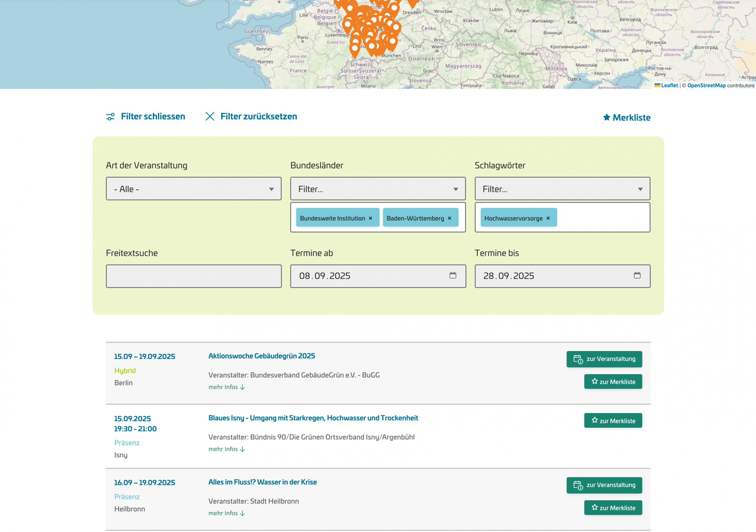
Task: Click the star icon on "zur Merkliste" for Blaues Isny
Action: pyautogui.click(x=594, y=420)
